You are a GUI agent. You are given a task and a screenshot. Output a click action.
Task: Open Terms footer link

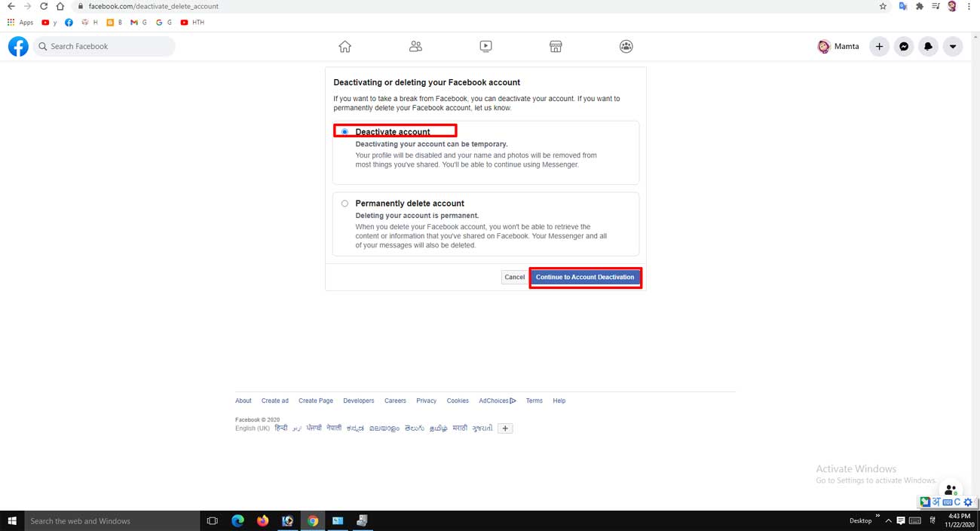pos(534,401)
